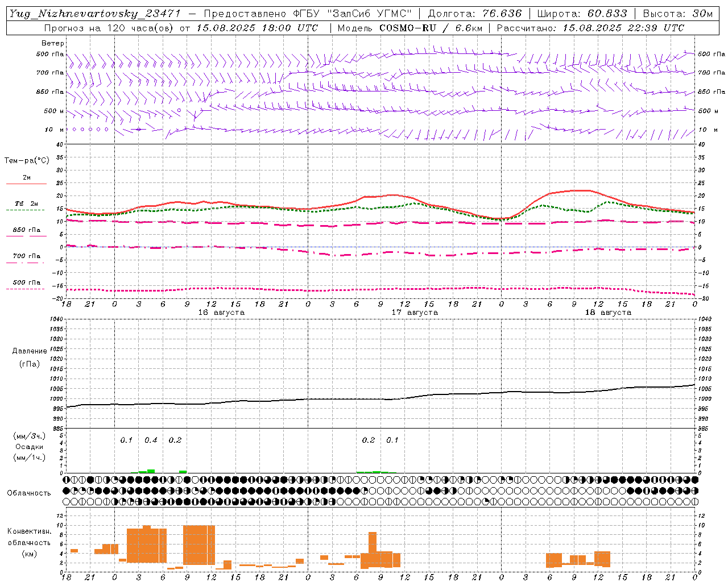
Task: Click the solid red 2м legend line sample
Action: [26, 184]
